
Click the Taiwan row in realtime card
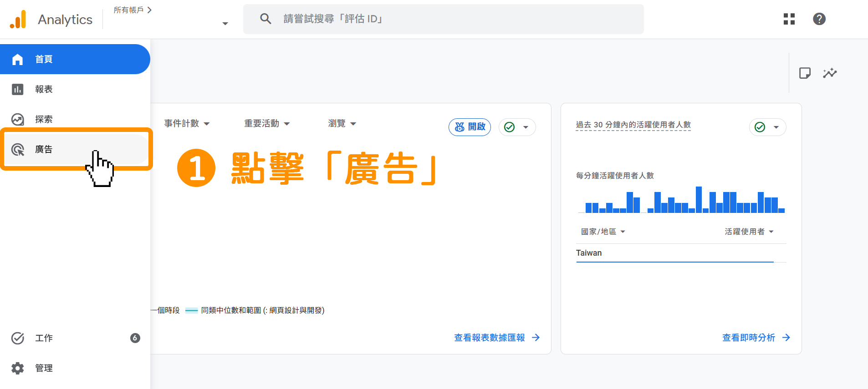click(681, 253)
